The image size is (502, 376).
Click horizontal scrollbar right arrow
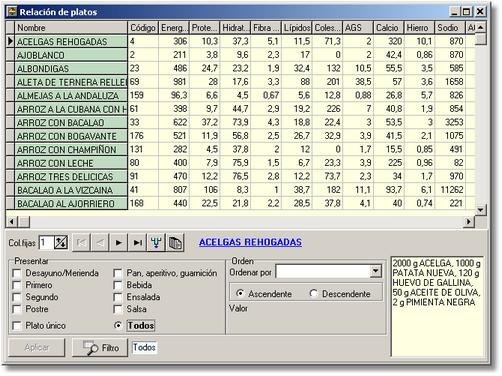point(469,221)
